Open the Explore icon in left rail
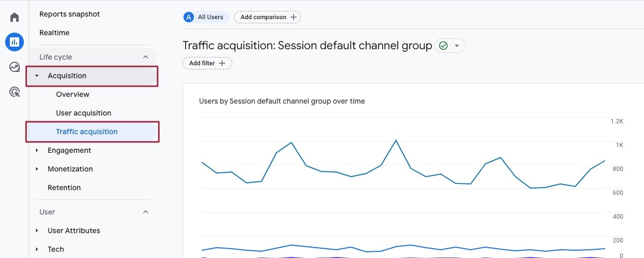644x258 pixels. point(15,67)
